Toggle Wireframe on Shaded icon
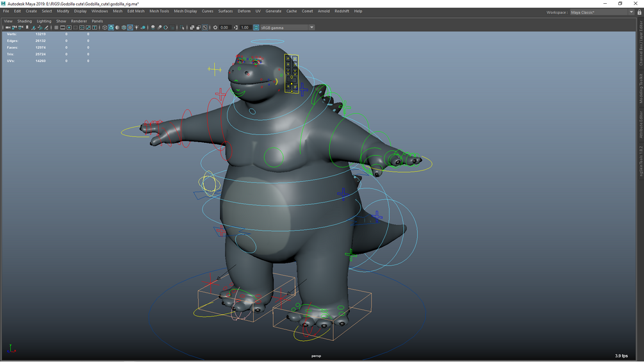 [x=124, y=28]
